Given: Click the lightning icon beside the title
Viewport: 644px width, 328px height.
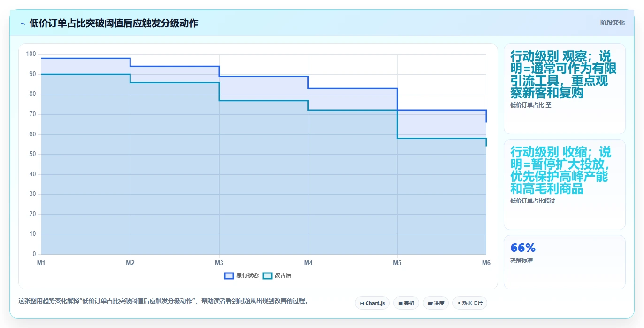Looking at the screenshot, I should (23, 23).
